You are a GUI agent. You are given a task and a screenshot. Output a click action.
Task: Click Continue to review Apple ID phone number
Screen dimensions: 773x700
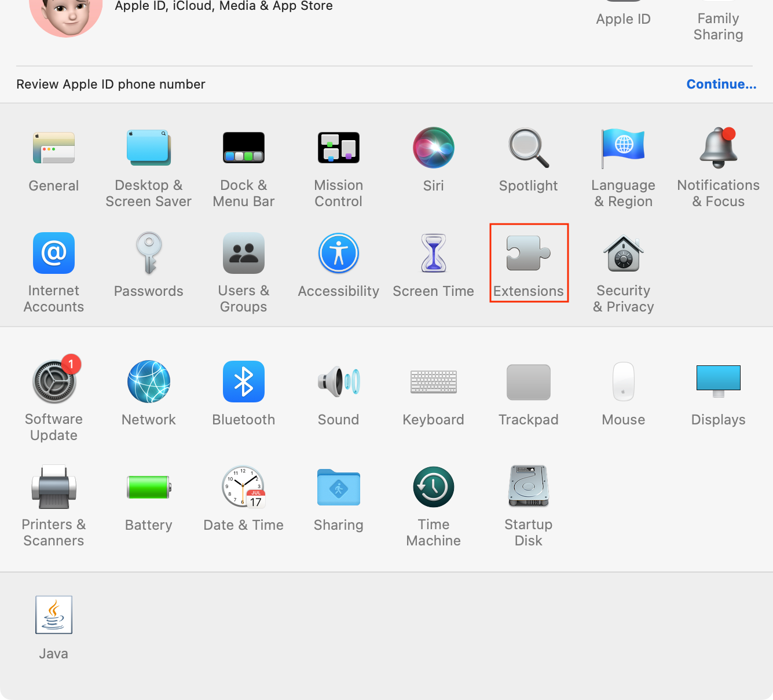[721, 84]
